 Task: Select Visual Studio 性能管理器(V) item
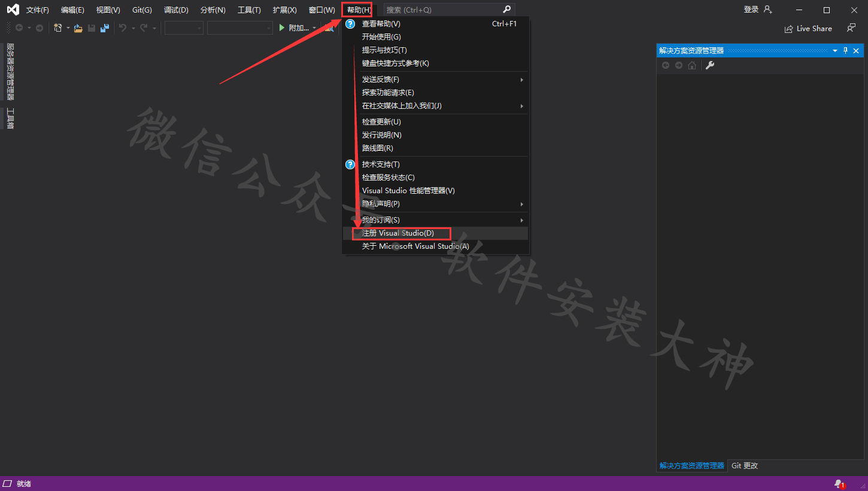click(x=435, y=191)
